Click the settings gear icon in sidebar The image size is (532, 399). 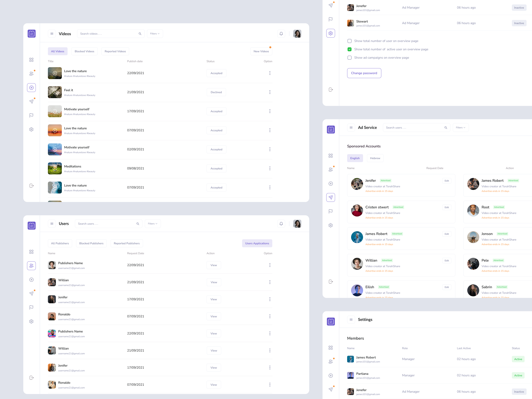coord(31,129)
